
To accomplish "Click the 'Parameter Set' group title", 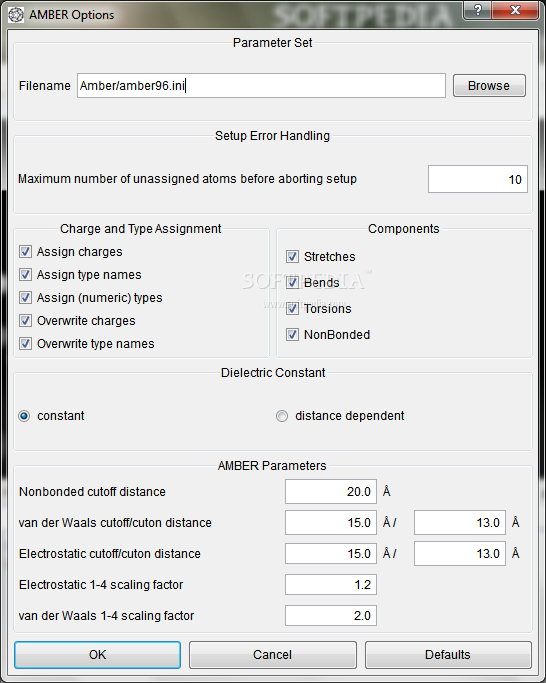I will pyautogui.click(x=273, y=43).
